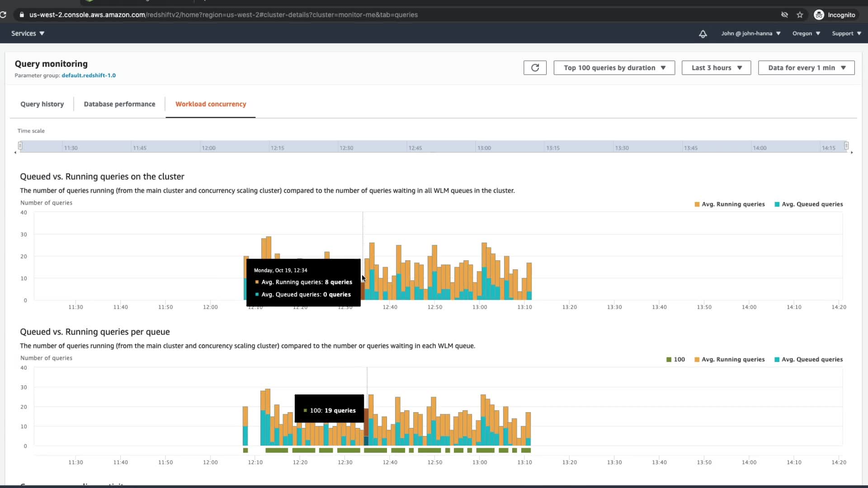Image resolution: width=868 pixels, height=488 pixels.
Task: Open the Database performance tab
Action: click(x=119, y=104)
